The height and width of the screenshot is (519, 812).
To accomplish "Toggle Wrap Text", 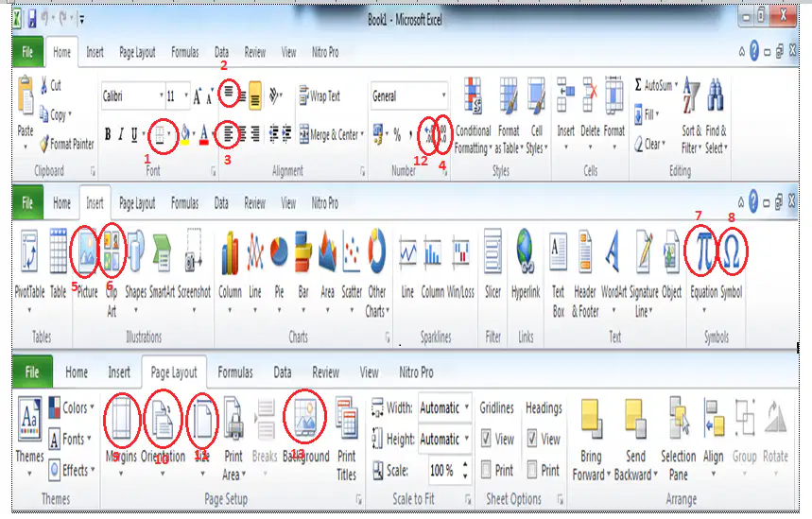I will [x=320, y=95].
